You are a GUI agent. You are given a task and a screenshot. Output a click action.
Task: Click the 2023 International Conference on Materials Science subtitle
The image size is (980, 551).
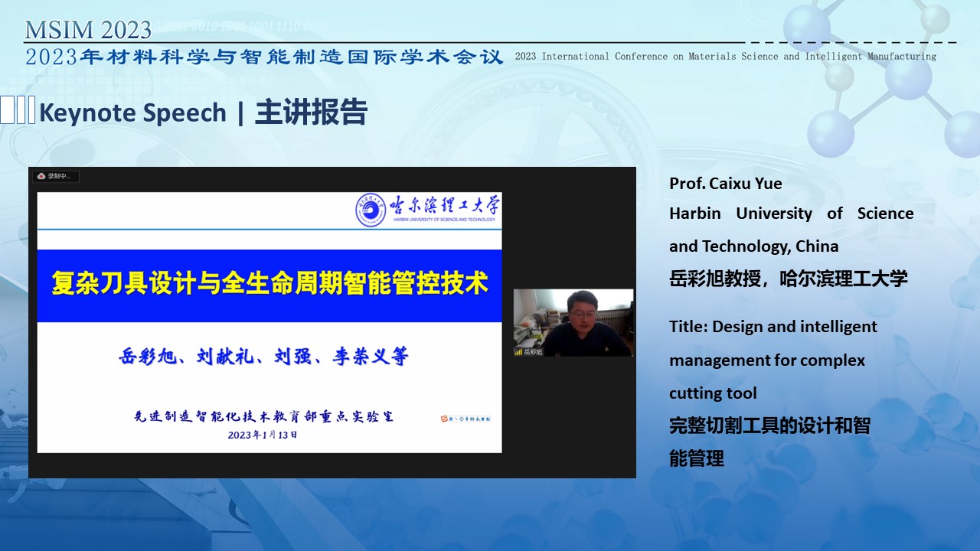726,57
